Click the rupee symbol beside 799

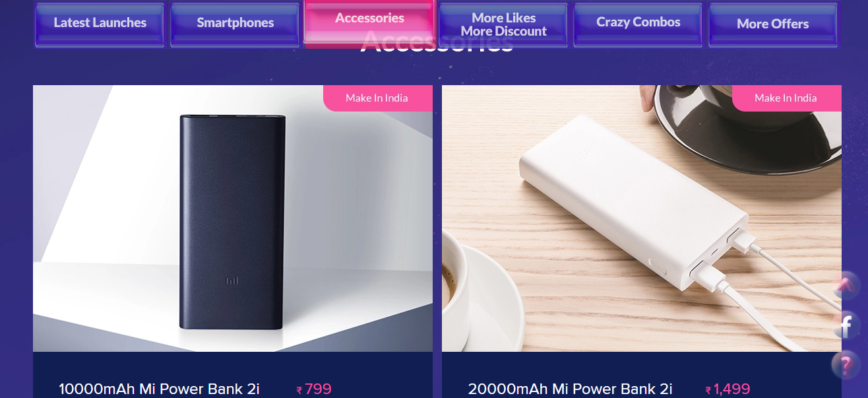coord(299,391)
